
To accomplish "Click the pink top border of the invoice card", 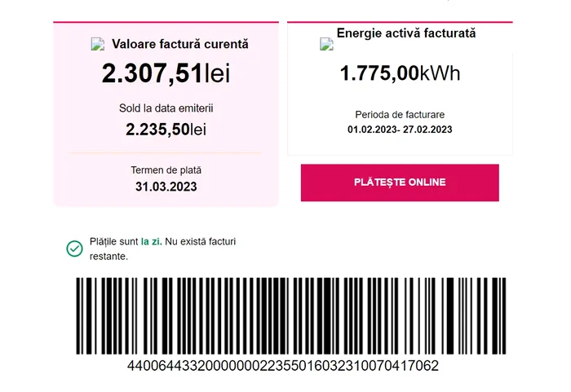I will pos(166,22).
